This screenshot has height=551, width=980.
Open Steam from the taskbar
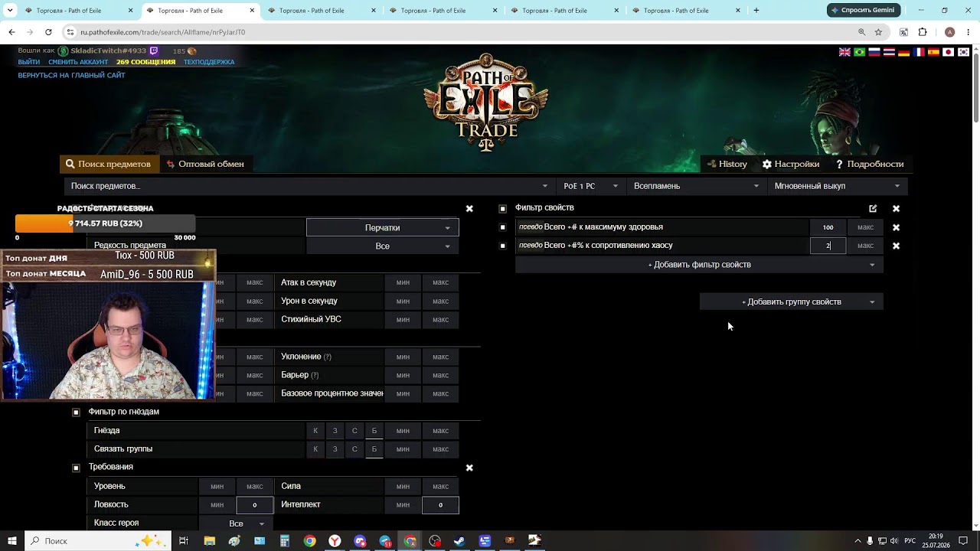pyautogui.click(x=459, y=541)
